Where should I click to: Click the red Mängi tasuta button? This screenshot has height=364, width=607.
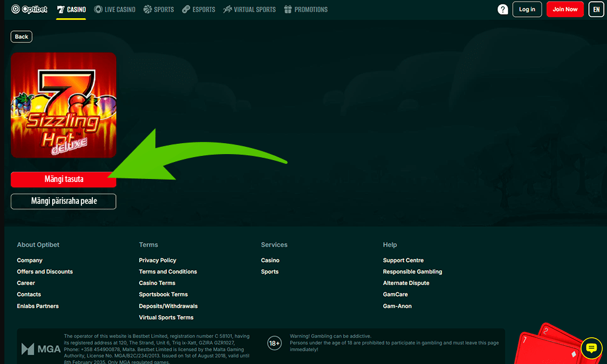click(x=63, y=180)
